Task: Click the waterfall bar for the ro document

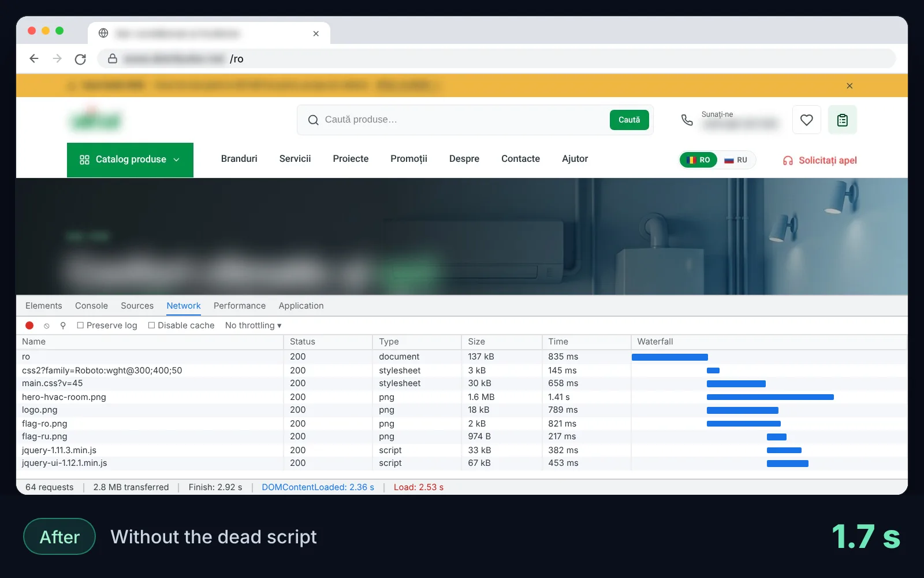Action: click(670, 357)
